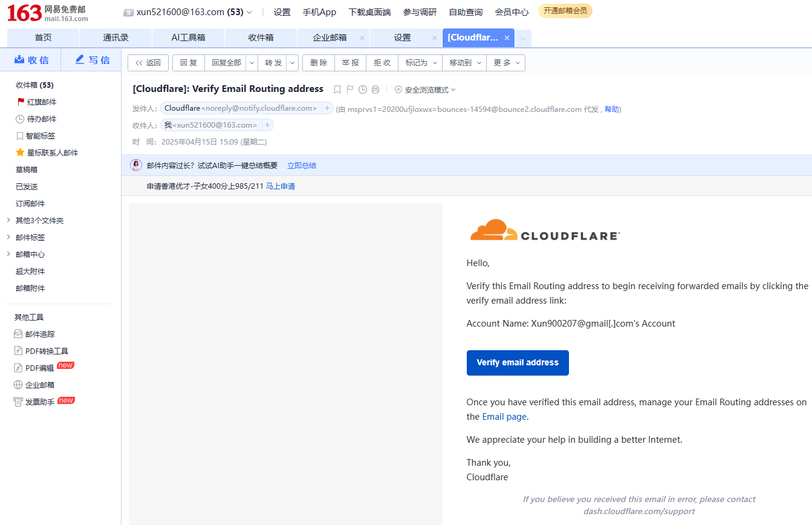
Task: Add the recipient xun521600 via the plus icon
Action: (x=267, y=125)
